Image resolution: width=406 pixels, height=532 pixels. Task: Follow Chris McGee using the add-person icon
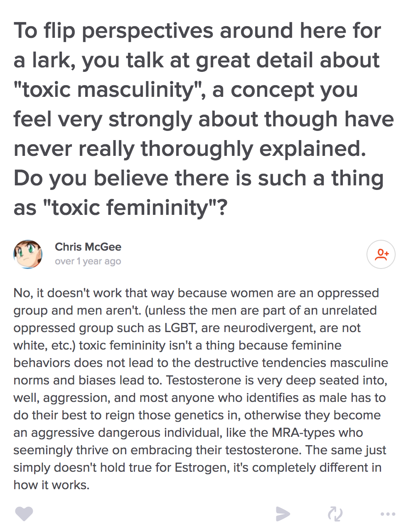(x=381, y=254)
